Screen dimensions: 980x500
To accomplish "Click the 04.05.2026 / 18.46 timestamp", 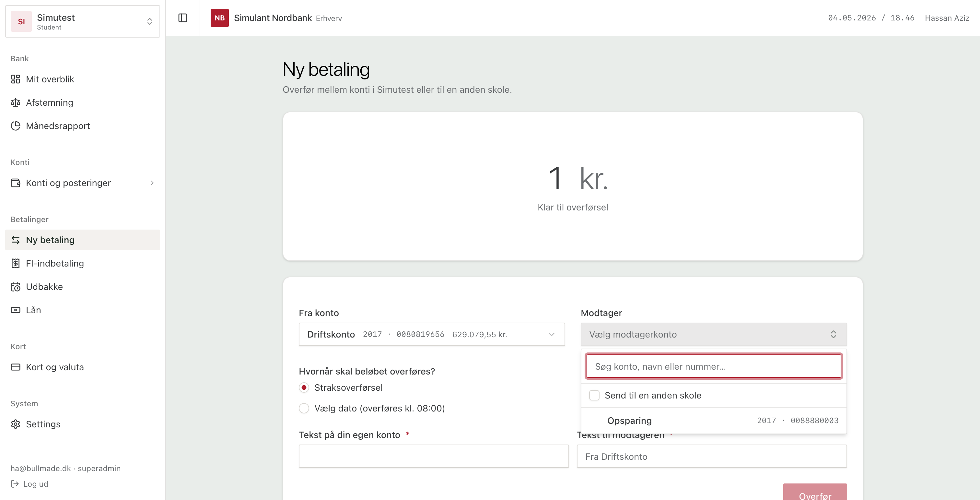I will (x=871, y=18).
